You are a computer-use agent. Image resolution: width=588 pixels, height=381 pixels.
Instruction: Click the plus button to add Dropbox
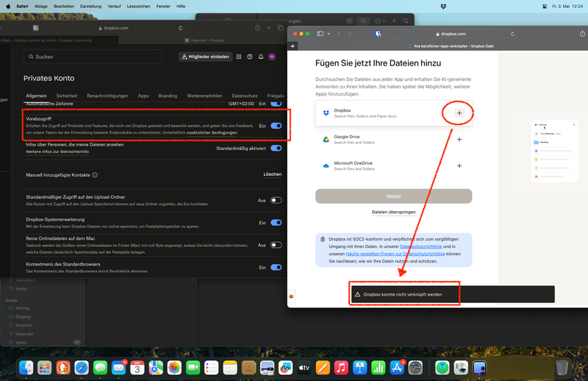(x=459, y=113)
